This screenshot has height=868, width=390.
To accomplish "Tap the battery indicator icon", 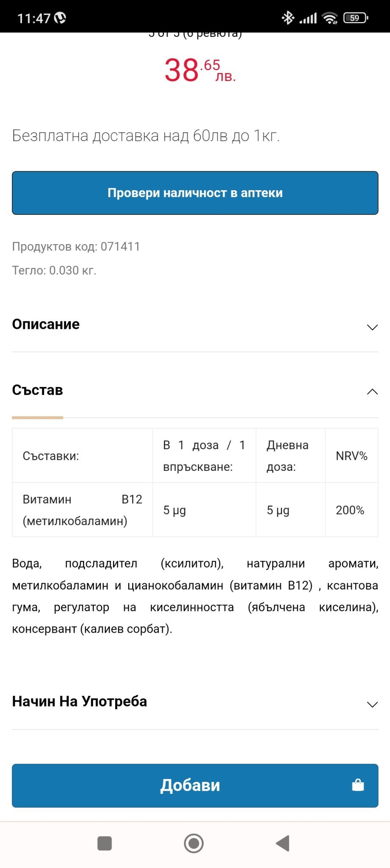I will (355, 18).
